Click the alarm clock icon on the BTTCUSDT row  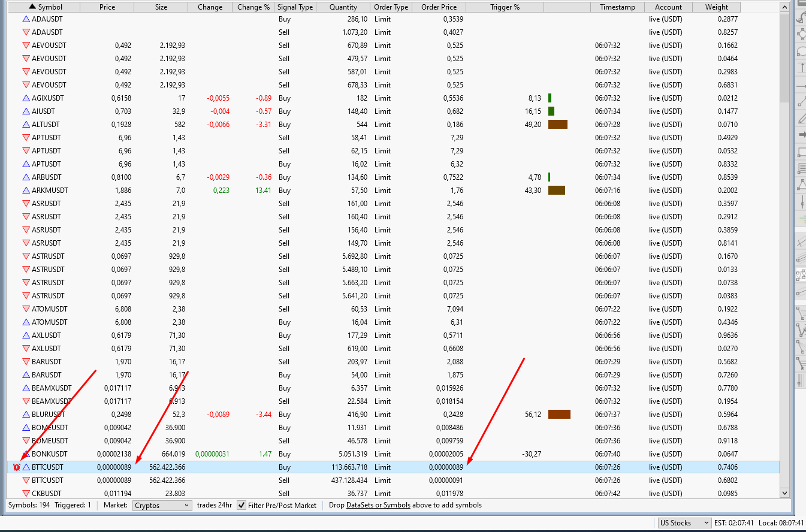tap(16, 467)
